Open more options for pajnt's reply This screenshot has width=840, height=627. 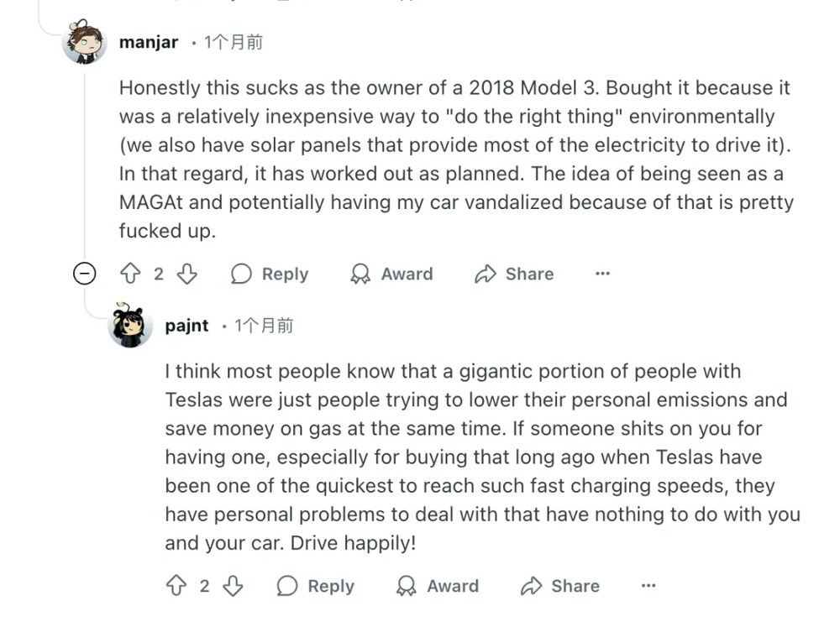pos(648,586)
